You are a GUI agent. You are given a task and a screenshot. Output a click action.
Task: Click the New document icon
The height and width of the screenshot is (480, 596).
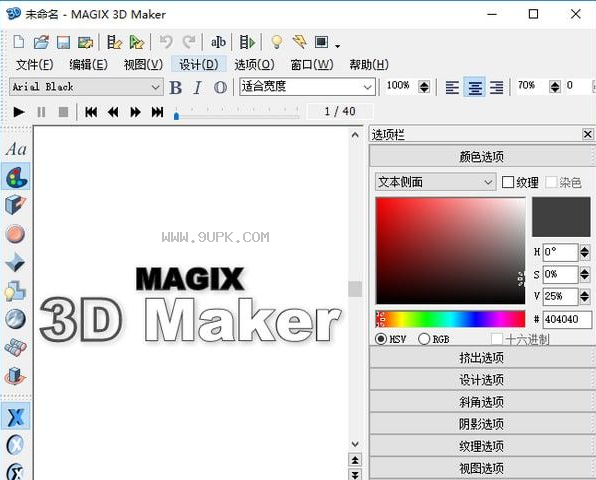(x=19, y=42)
